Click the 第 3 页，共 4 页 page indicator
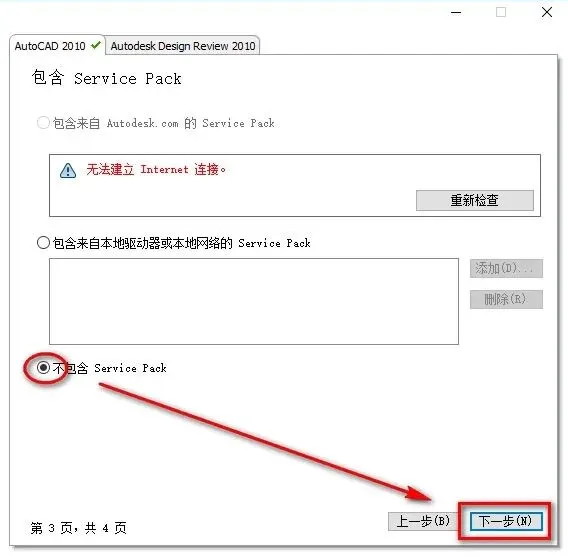The image size is (568, 557). (79, 528)
